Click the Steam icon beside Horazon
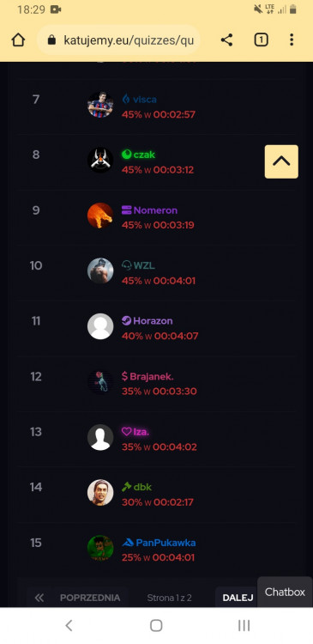Viewport: 313px width, 644px height. 126,321
